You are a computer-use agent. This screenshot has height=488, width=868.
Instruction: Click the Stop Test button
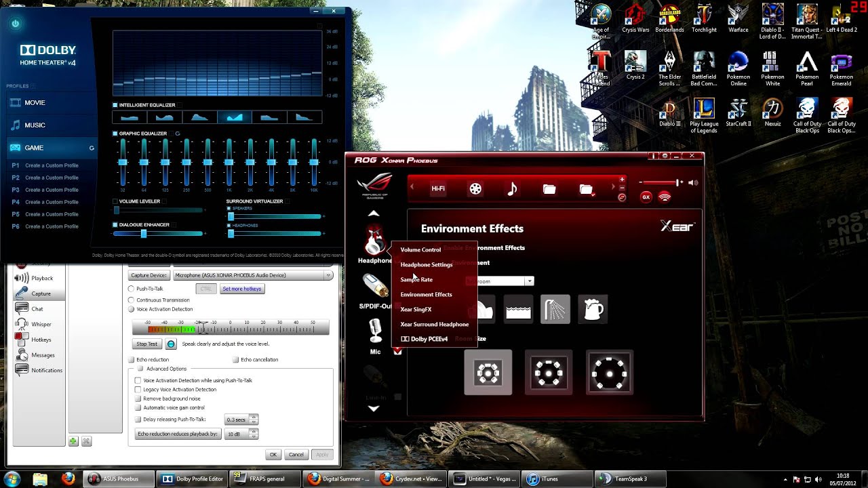(146, 344)
